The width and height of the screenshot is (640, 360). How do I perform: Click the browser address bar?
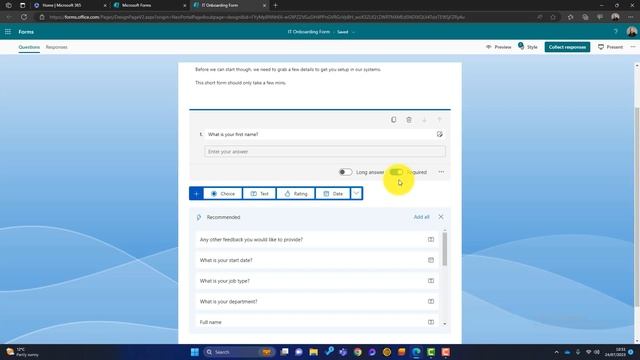click(286, 17)
